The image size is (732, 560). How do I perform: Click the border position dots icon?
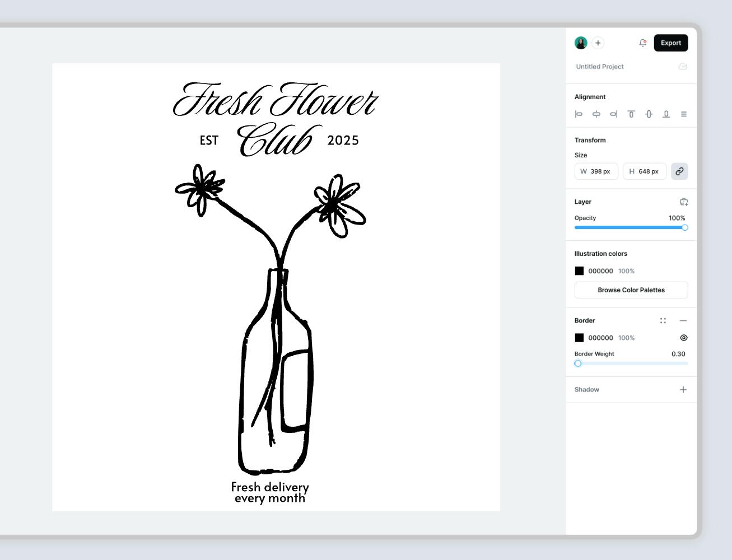663,320
